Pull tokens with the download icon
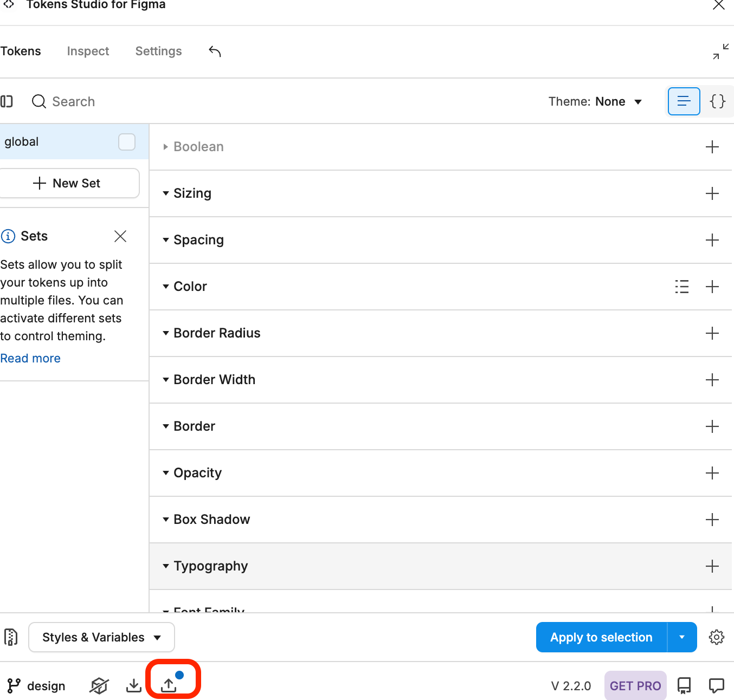Screen dimensions: 734x700 tap(133, 686)
